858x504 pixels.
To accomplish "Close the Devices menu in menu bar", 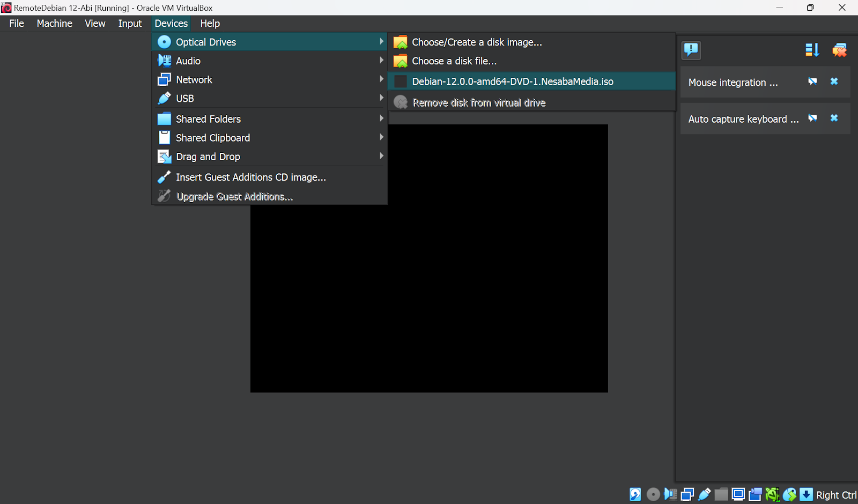I will click(171, 23).
